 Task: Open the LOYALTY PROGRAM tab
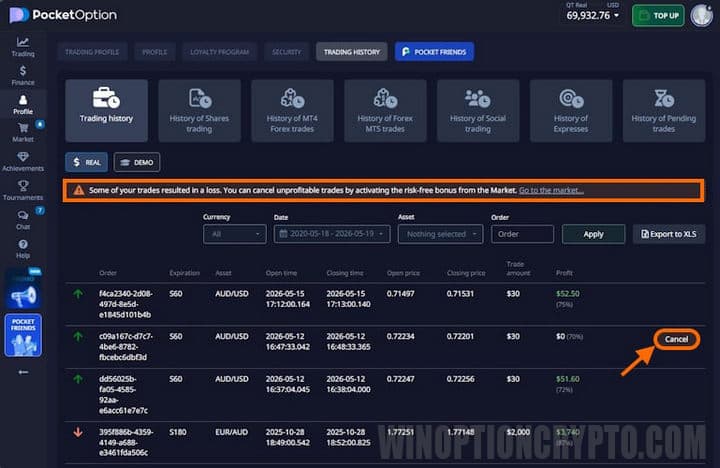coord(219,52)
